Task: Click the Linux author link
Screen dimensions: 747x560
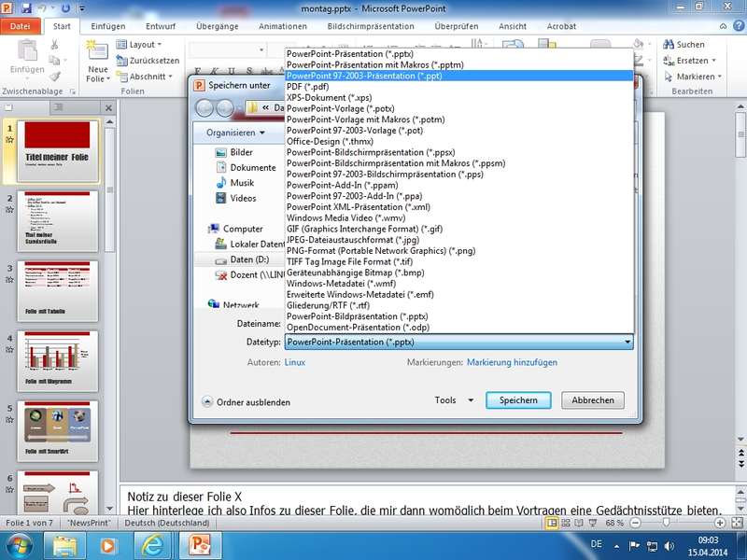Action: point(295,362)
